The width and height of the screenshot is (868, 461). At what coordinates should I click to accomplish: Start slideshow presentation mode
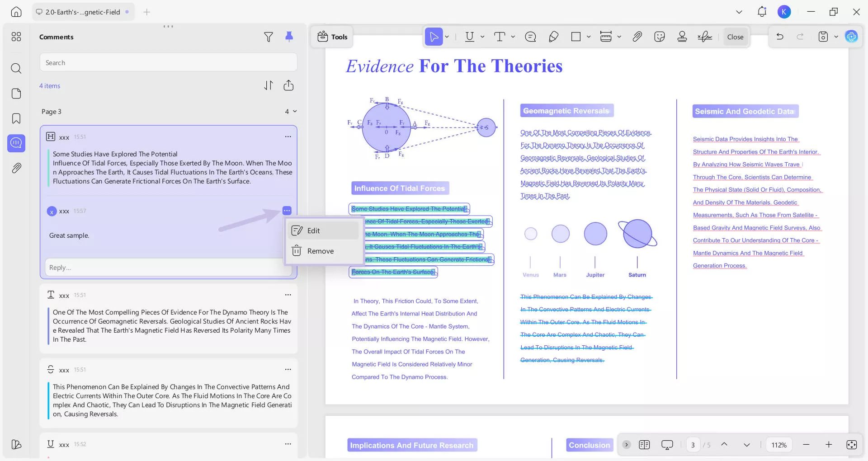[x=667, y=445]
